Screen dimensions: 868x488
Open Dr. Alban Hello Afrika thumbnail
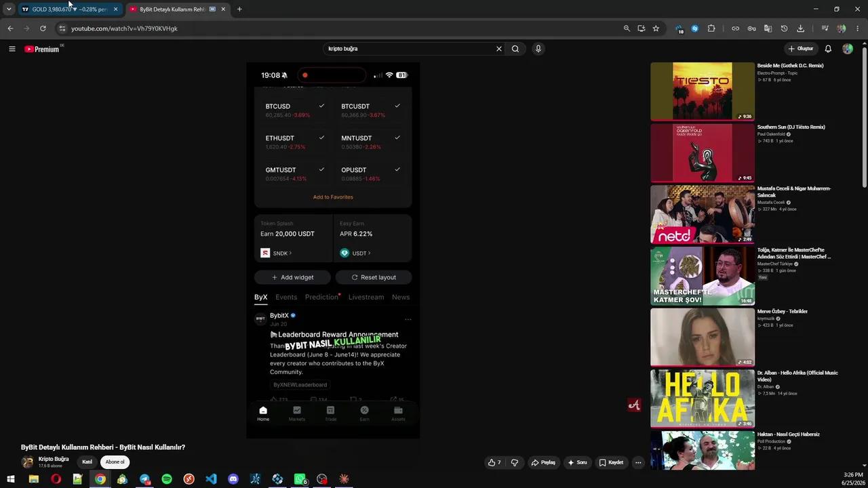tap(703, 399)
